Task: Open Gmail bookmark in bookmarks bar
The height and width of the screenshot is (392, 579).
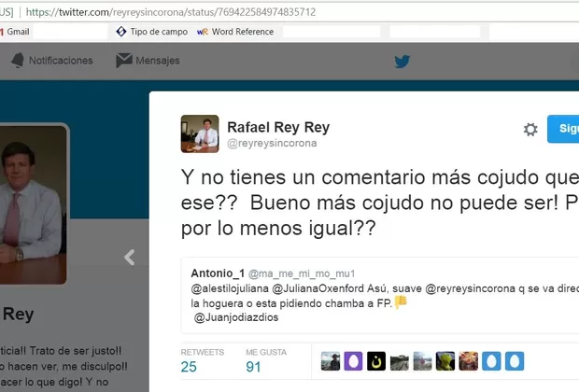Action: (15, 32)
